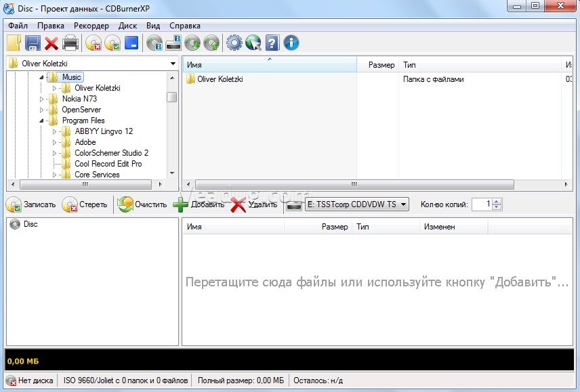Sort file browser by Имя column
The width and height of the screenshot is (580, 392).
tap(270, 65)
